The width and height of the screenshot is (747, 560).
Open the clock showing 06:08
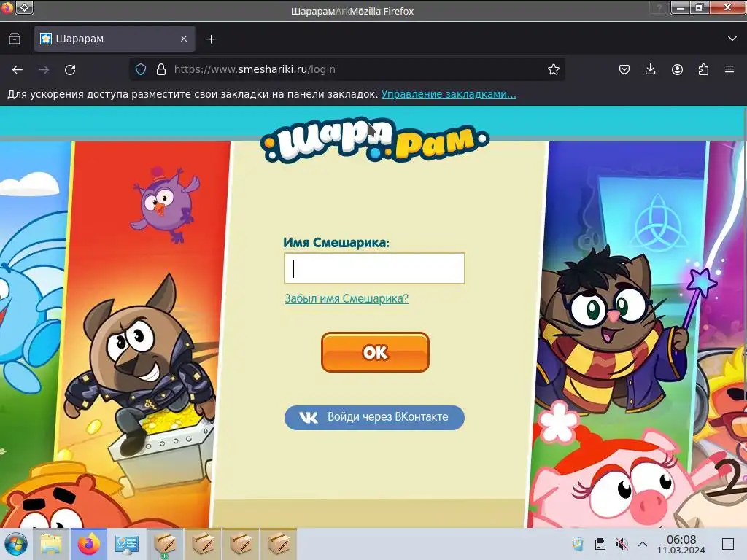(681, 544)
